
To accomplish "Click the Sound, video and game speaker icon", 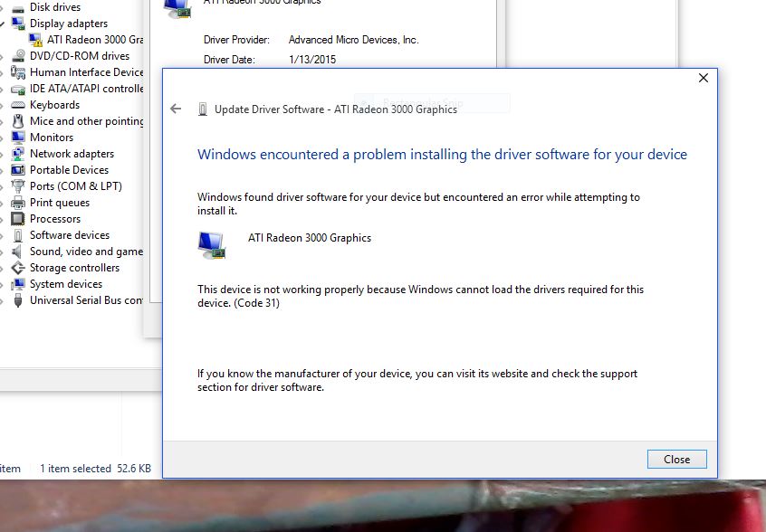I will pos(18,252).
